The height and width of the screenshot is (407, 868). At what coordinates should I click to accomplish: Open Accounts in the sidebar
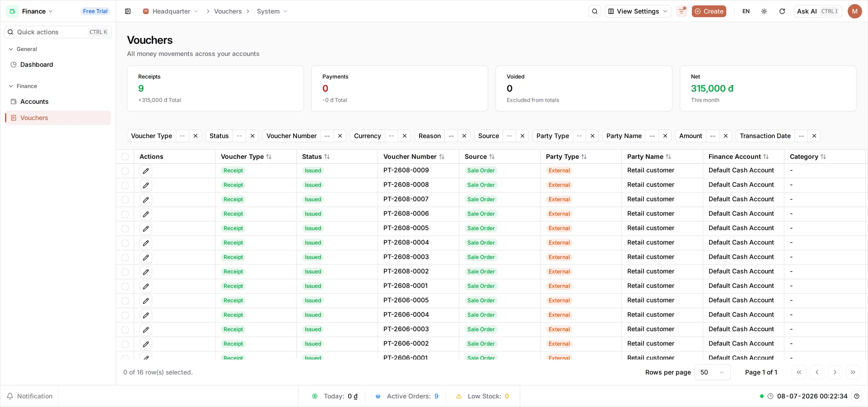pyautogui.click(x=58, y=102)
